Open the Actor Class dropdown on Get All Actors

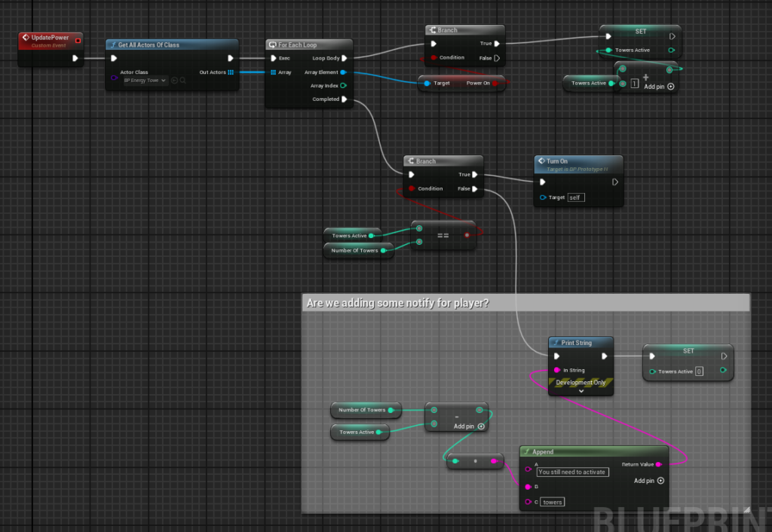(x=146, y=81)
